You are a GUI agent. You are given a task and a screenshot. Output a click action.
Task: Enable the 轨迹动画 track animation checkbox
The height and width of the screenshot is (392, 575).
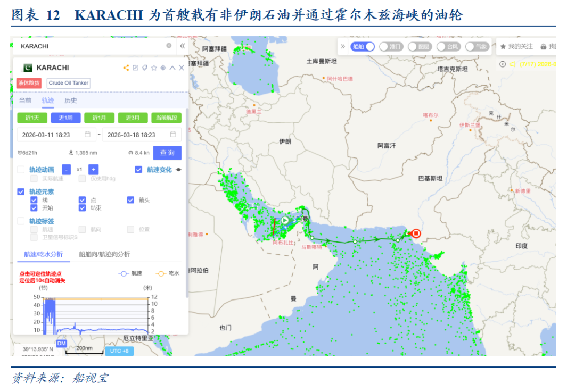(21, 170)
